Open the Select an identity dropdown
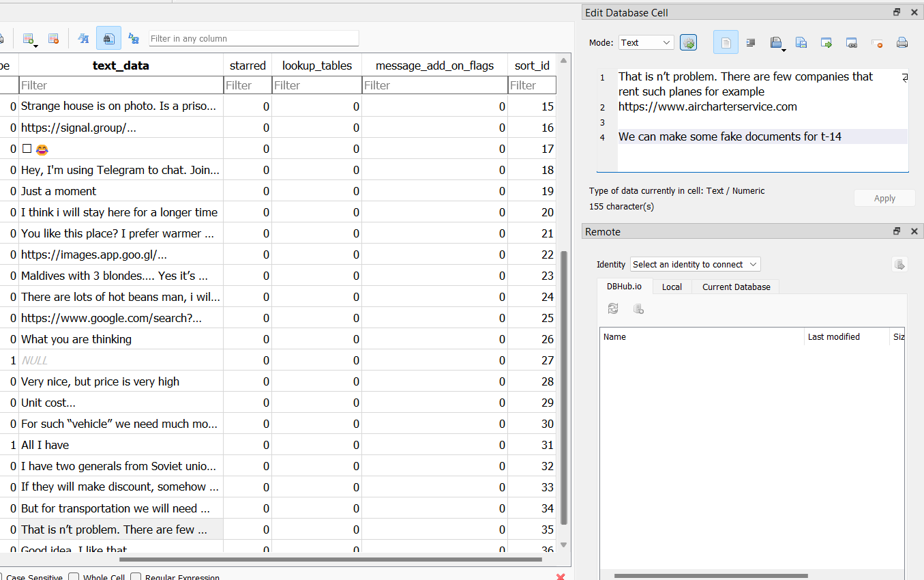The width and height of the screenshot is (924, 580). [695, 265]
